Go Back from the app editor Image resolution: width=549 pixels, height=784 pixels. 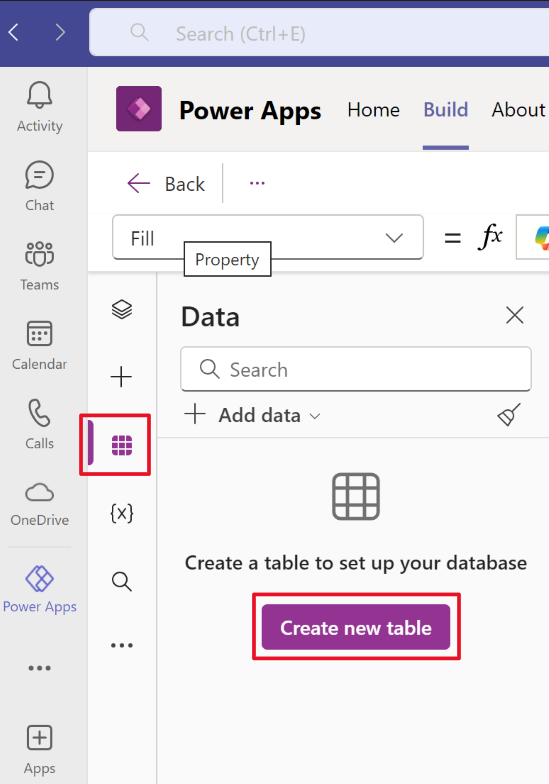[166, 184]
